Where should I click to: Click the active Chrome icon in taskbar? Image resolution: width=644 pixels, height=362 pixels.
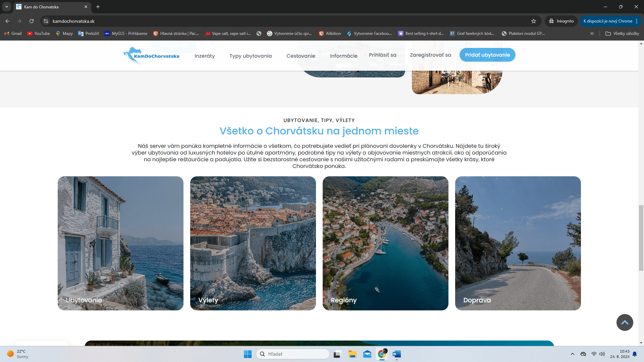pos(382,354)
